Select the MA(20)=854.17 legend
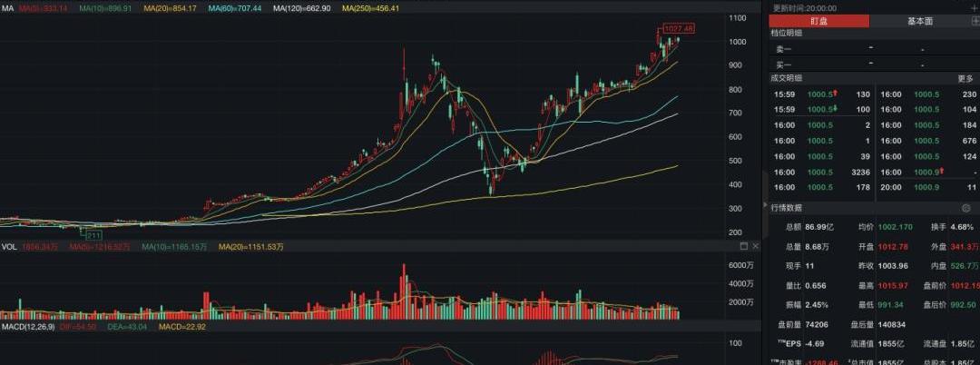Viewport: 980px width, 365px height. [x=170, y=8]
